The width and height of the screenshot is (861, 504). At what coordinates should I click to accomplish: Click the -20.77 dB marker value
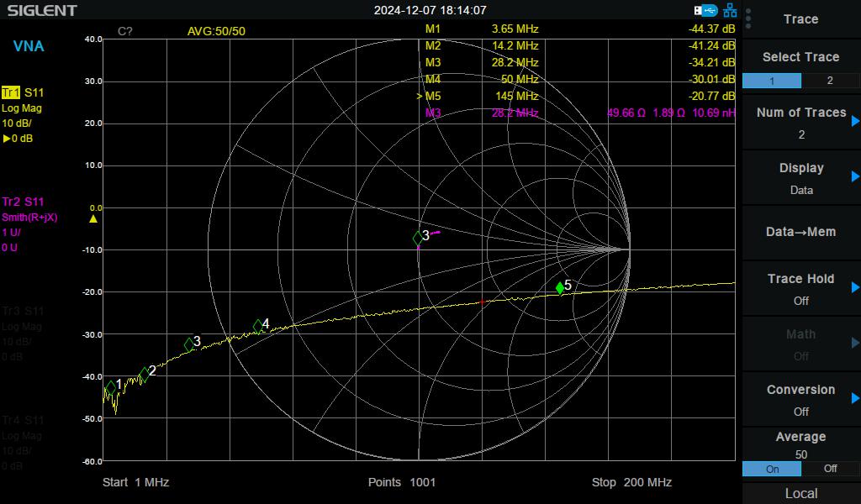pyautogui.click(x=711, y=96)
